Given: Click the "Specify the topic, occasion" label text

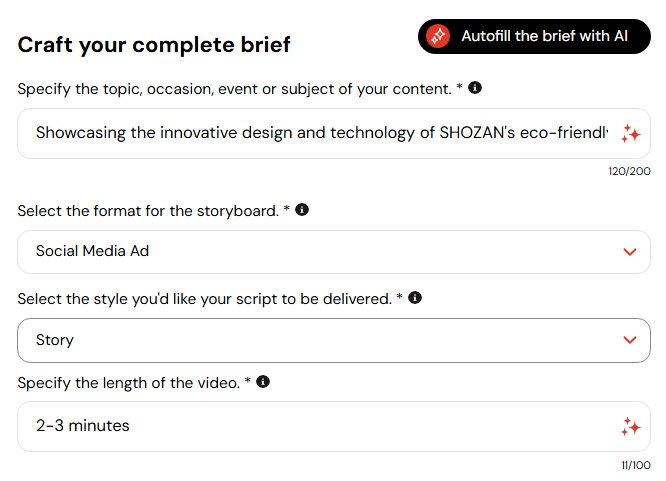Looking at the screenshot, I should click(x=234, y=89).
